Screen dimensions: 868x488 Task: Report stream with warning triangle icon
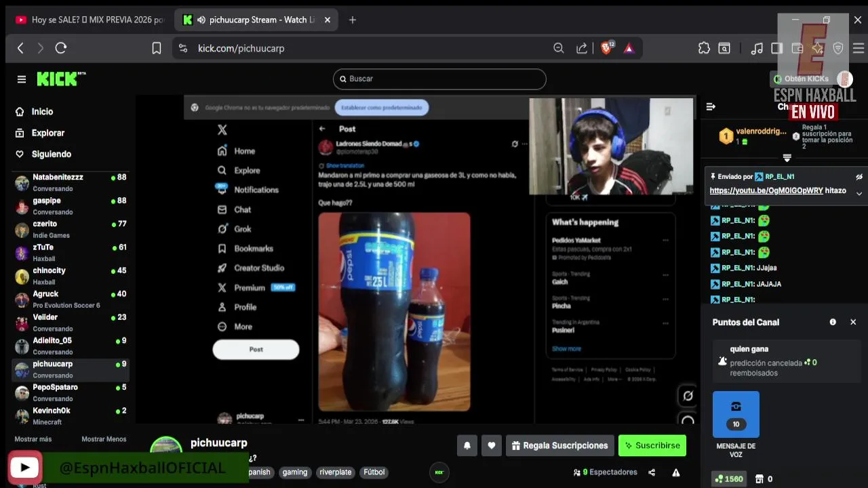pos(676,472)
